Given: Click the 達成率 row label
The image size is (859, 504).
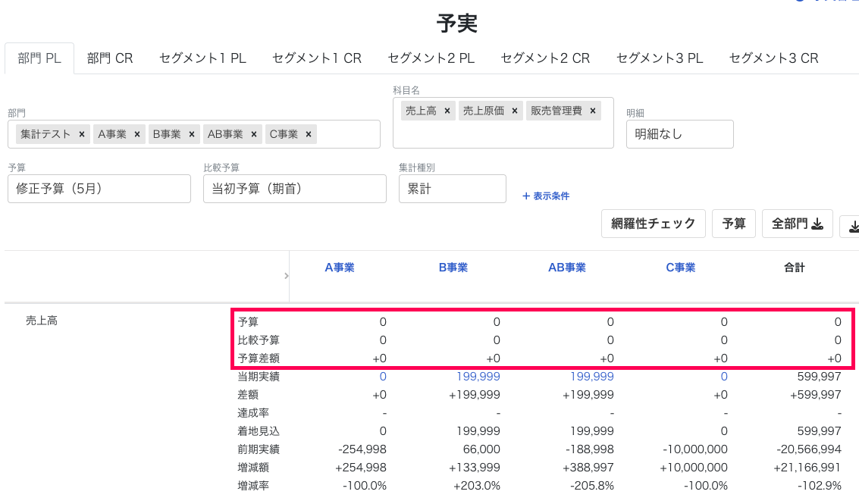Looking at the screenshot, I should coord(253,413).
